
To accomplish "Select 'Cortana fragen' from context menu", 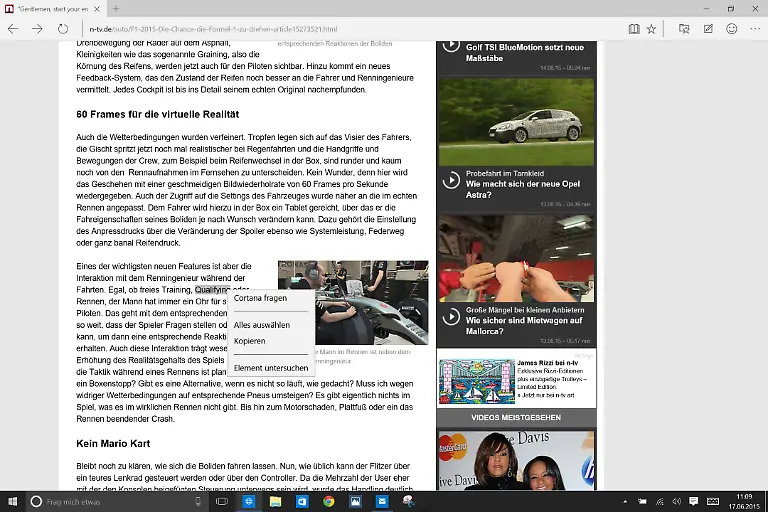I will point(260,298).
